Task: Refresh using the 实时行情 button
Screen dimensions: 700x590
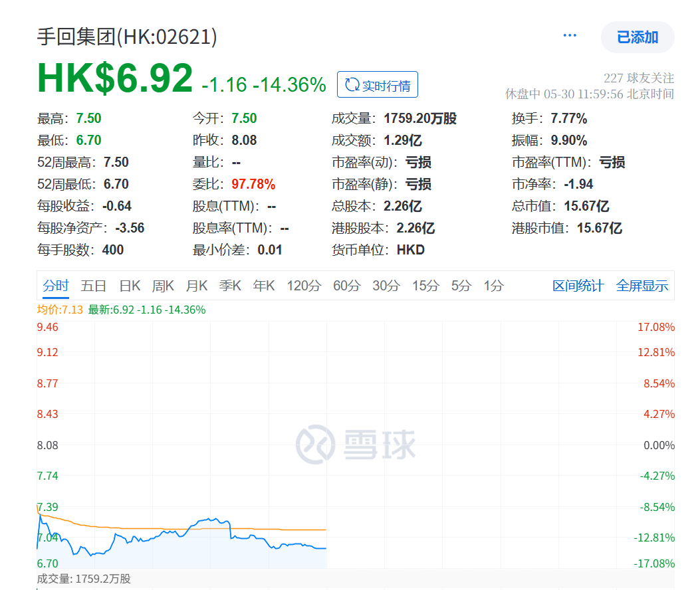Action: (x=377, y=84)
